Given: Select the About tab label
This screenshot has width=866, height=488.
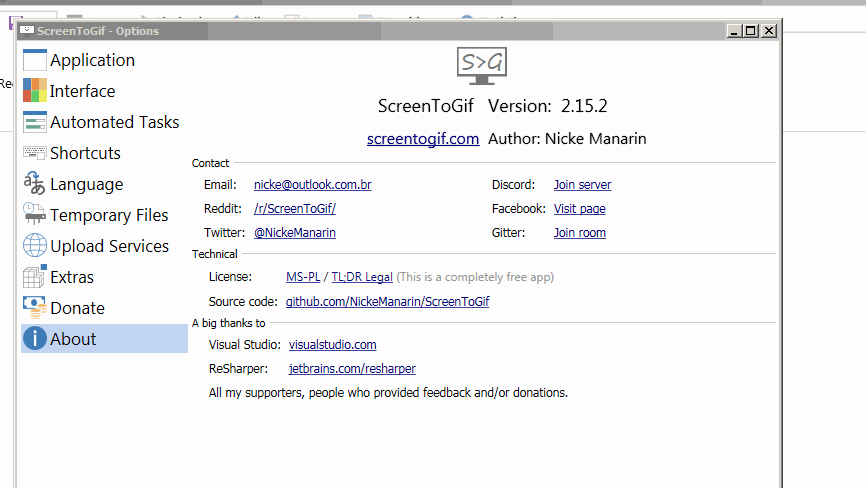Looking at the screenshot, I should [73, 339].
